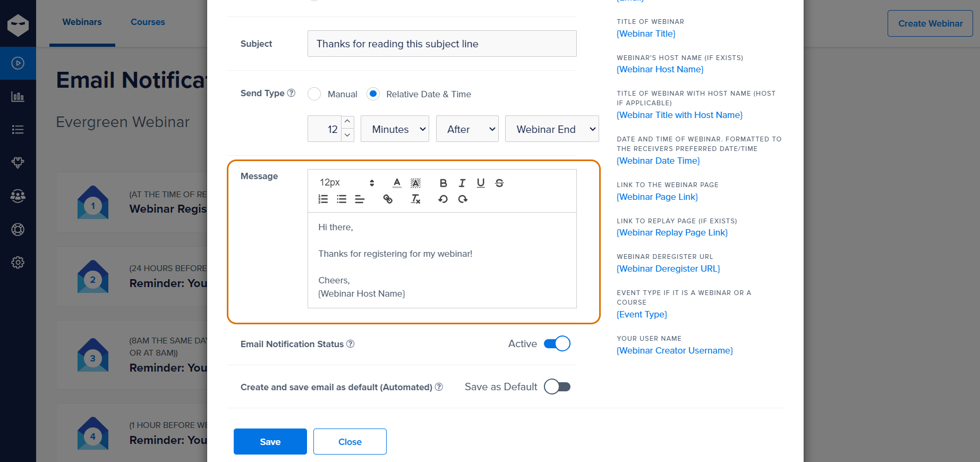The image size is (980, 462).
Task: Toggle strikethrough formatting in message editor
Action: click(499, 183)
